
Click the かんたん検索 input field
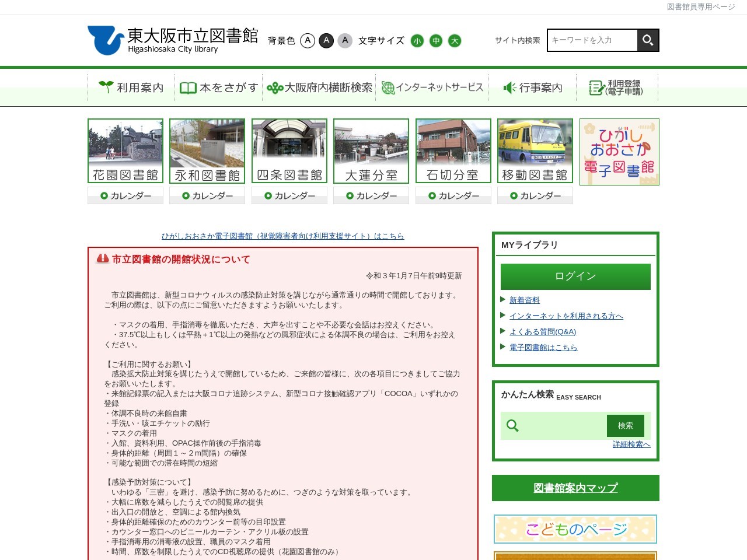click(x=563, y=426)
